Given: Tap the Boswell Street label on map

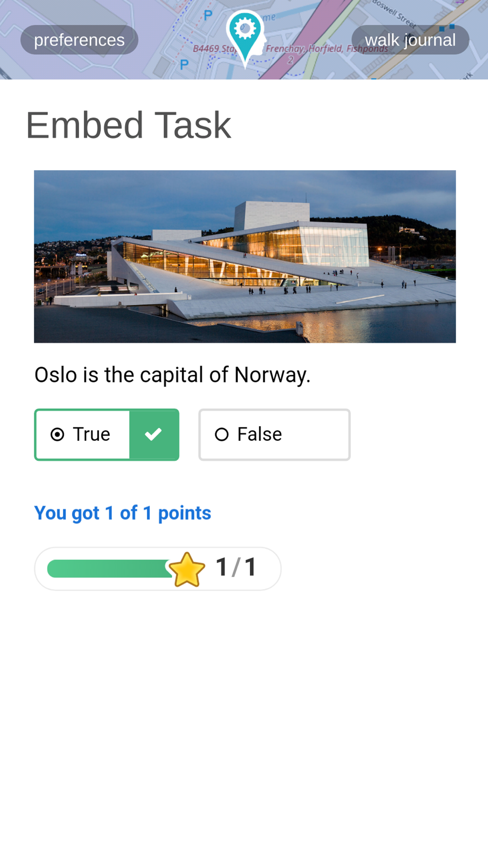Looking at the screenshot, I should point(394,13).
